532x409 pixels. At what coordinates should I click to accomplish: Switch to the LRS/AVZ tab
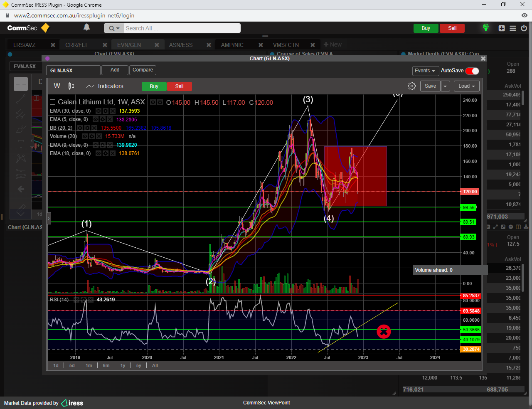tap(25, 45)
